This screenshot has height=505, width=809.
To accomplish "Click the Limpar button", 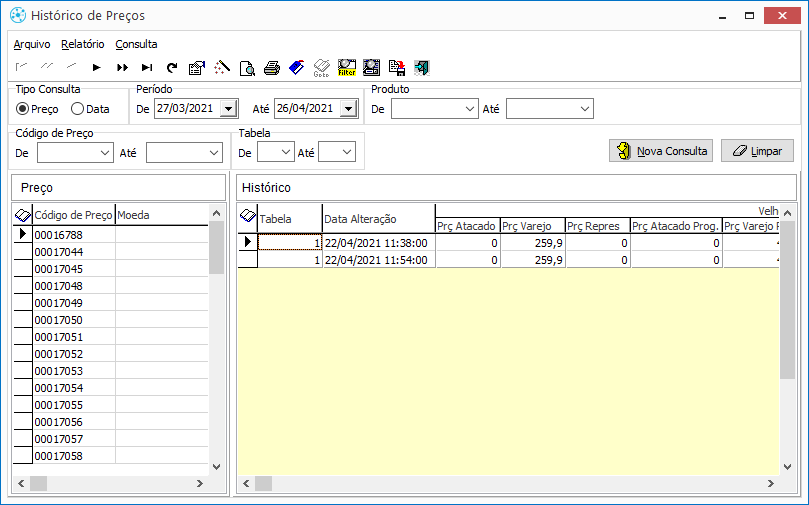I will pos(757,151).
